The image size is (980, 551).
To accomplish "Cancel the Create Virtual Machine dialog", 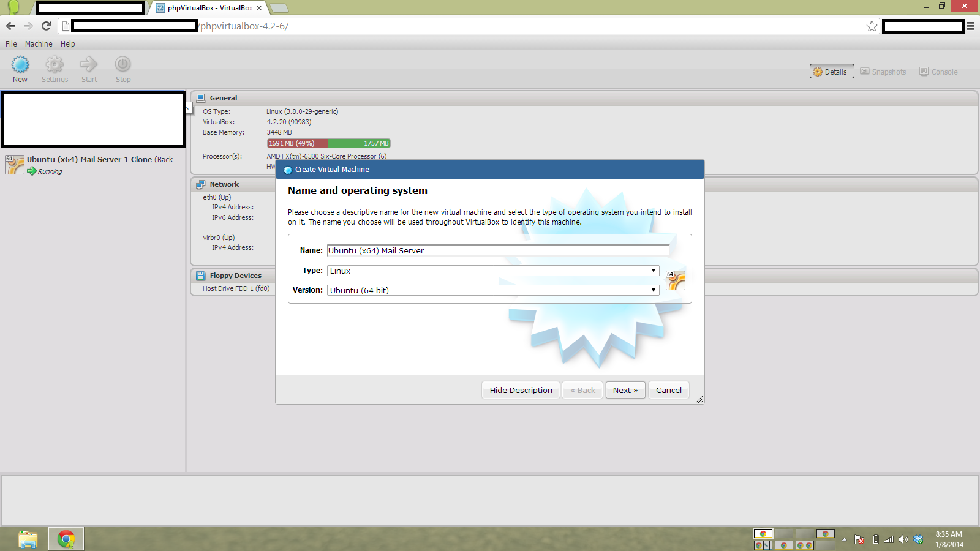I will coord(669,390).
